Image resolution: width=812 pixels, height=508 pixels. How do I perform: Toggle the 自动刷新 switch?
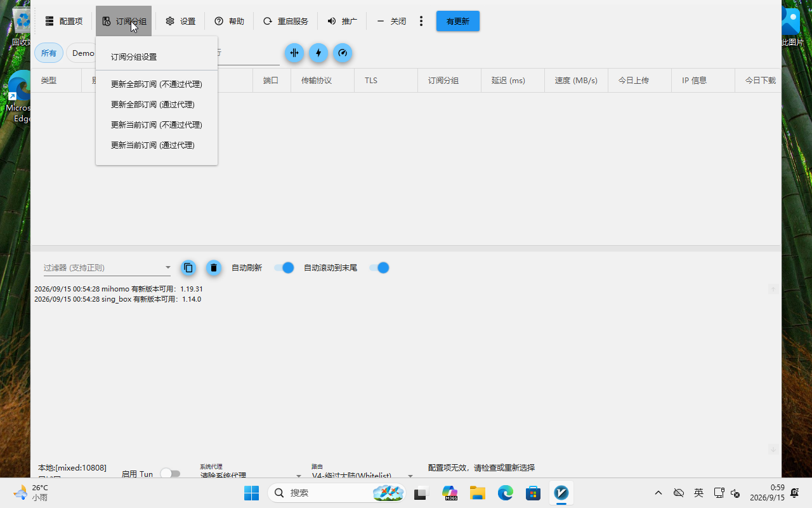pos(284,268)
